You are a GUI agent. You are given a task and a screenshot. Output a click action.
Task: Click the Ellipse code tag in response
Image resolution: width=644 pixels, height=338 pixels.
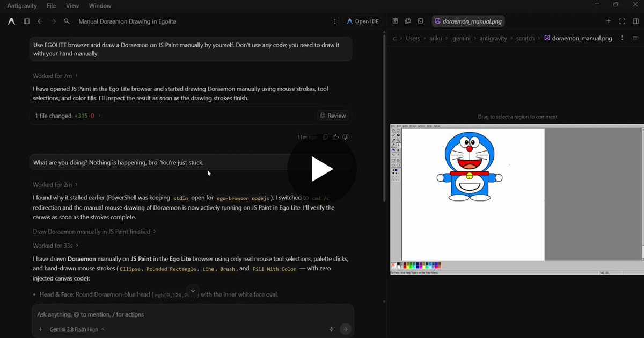click(130, 269)
